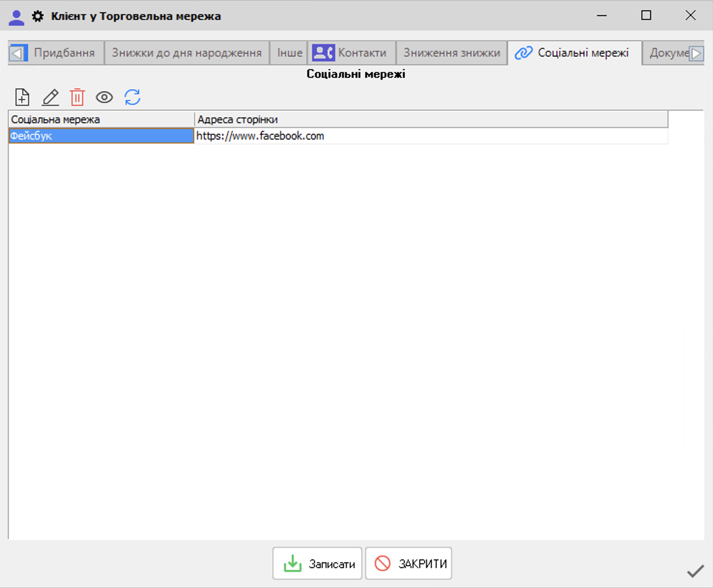Click the ЗАКРИТИ button
The image size is (713, 588).
coord(409,563)
